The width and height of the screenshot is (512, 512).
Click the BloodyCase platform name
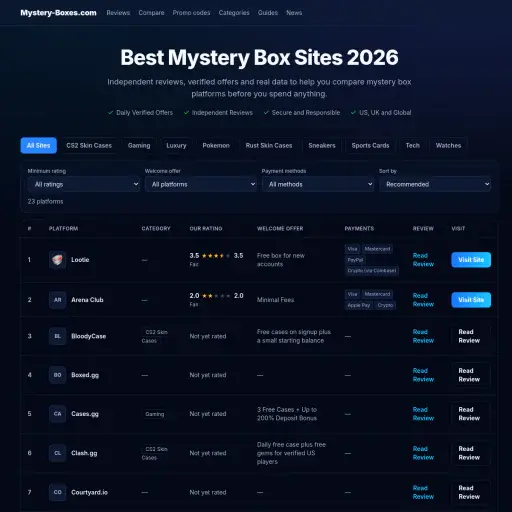click(89, 336)
